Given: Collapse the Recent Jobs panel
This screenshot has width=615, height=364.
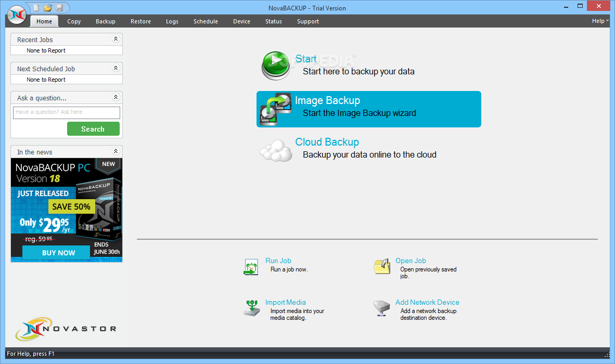Looking at the screenshot, I should tap(116, 39).
